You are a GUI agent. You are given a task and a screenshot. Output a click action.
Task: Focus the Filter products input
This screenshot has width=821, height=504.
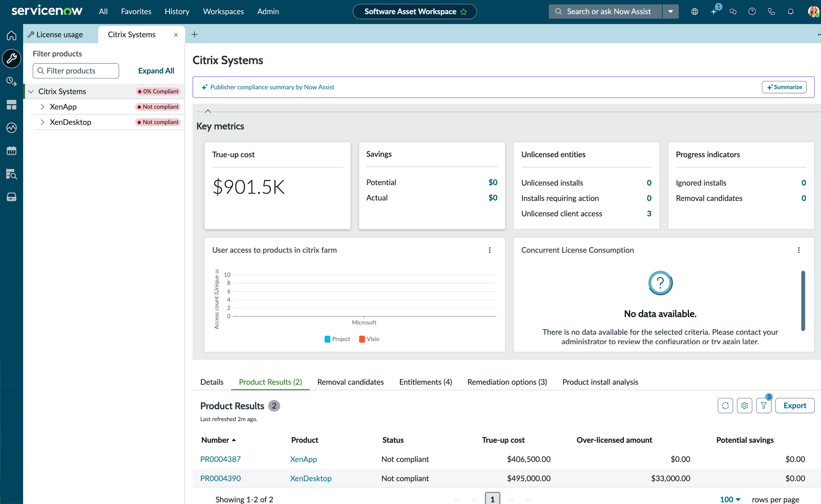tap(76, 71)
